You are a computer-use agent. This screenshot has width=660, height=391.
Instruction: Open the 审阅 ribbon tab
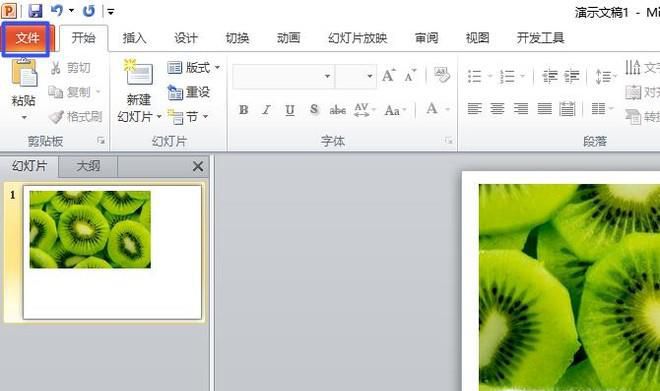tap(426, 38)
